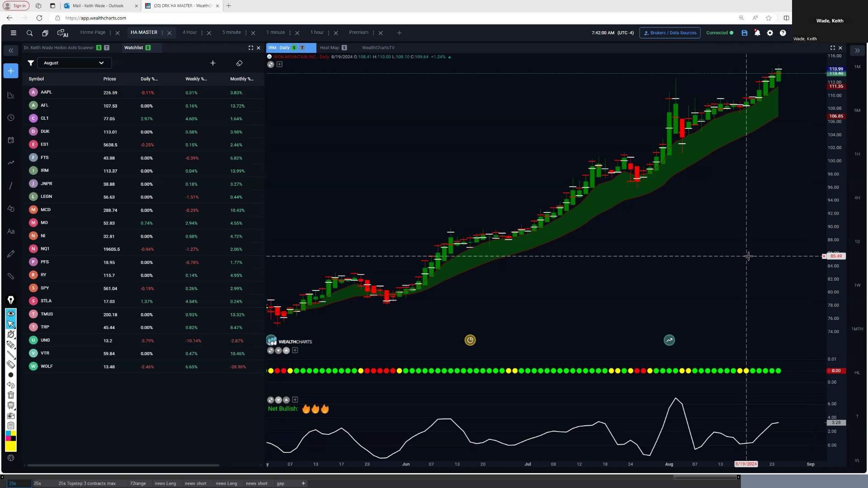
Task: Click the duplicate layout windows icon
Action: pos(45,33)
